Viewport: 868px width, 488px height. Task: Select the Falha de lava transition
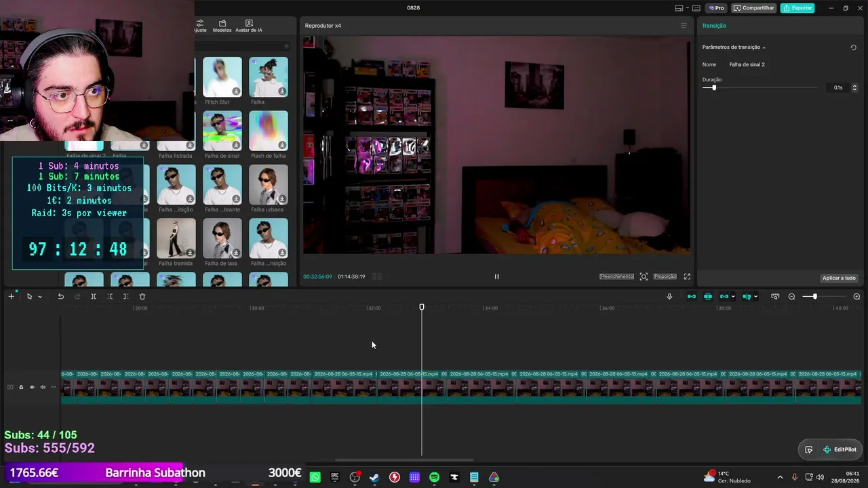pos(222,238)
